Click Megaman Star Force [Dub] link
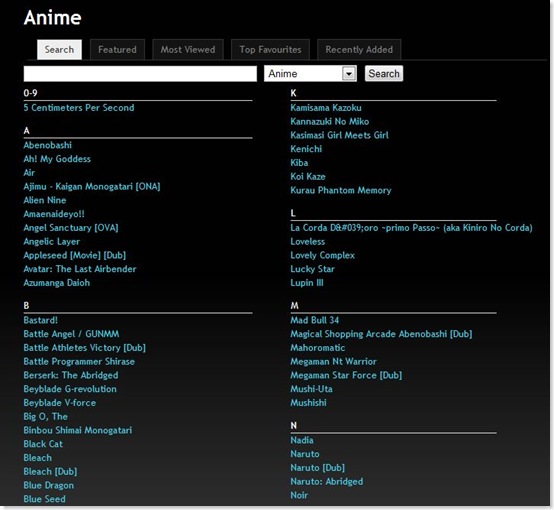 click(x=346, y=376)
